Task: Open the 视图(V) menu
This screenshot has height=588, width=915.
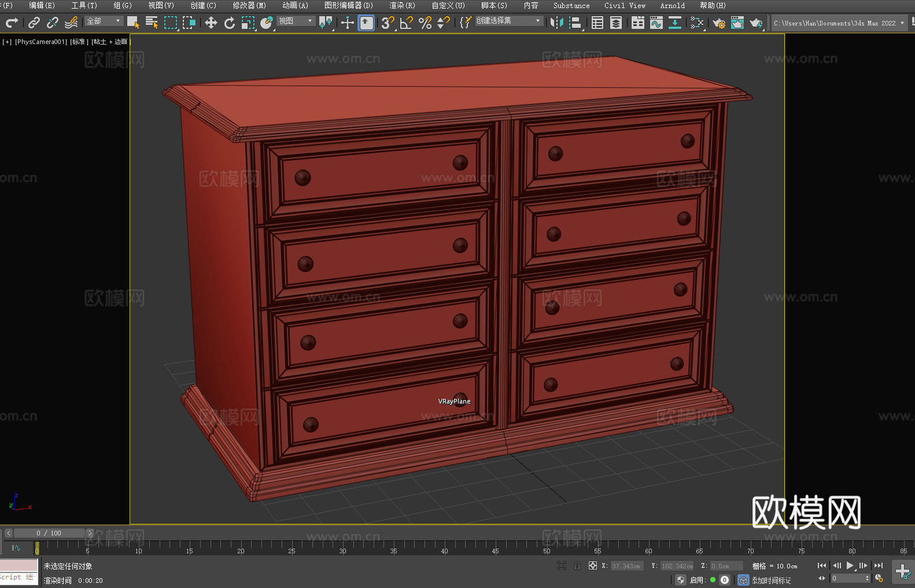Action: (161, 5)
